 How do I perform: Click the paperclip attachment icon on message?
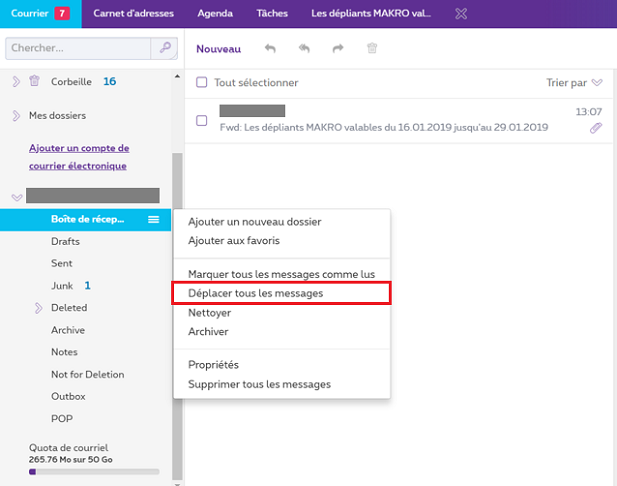click(596, 128)
